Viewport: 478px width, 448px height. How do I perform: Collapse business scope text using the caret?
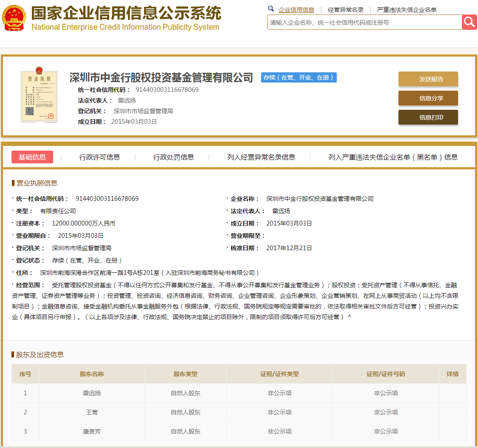[349, 317]
